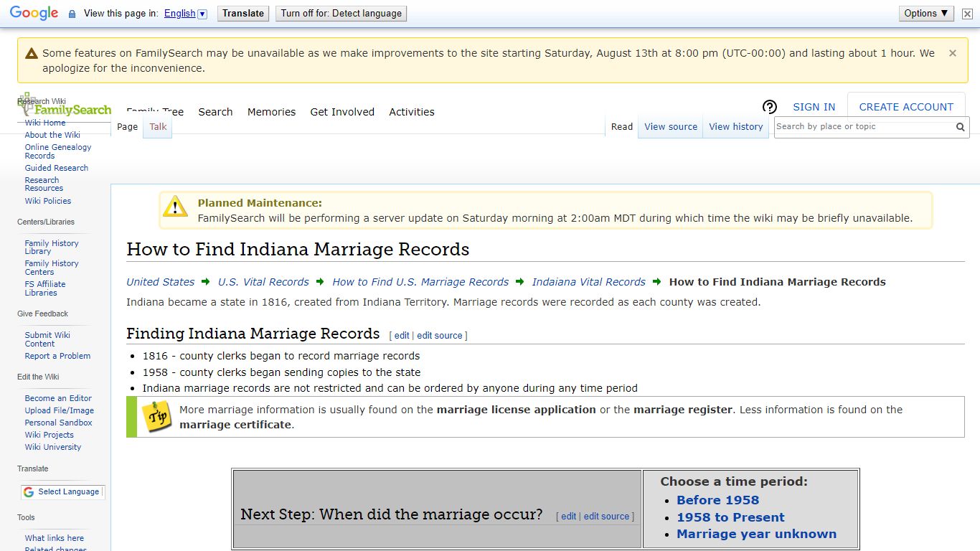Open the Search menu
Image resolution: width=980 pixels, height=551 pixels.
coord(215,112)
